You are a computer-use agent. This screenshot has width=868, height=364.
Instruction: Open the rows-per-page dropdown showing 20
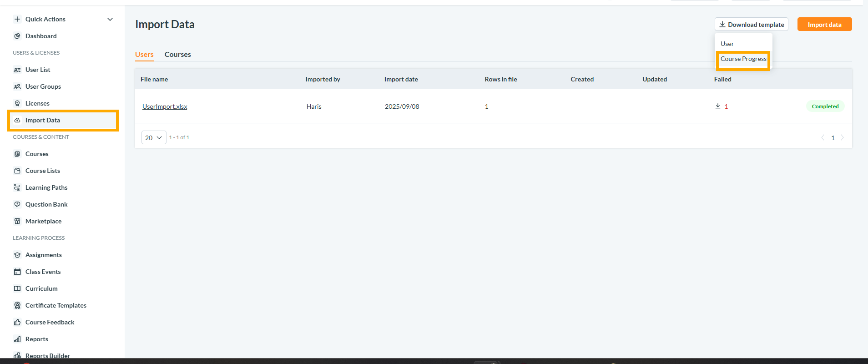154,137
